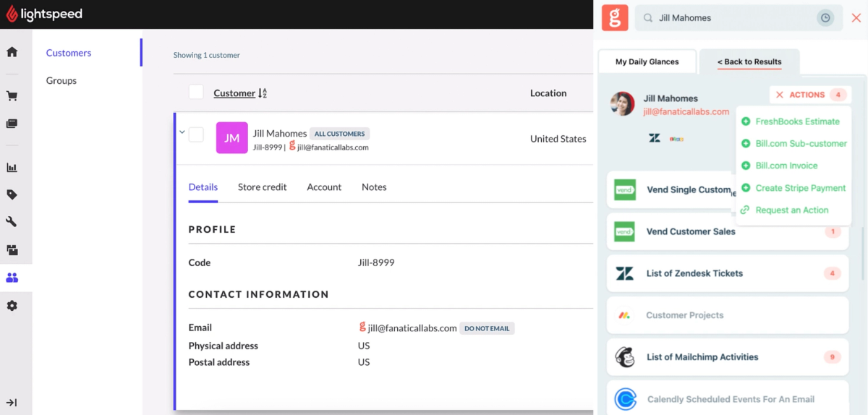This screenshot has height=415, width=868.
Task: Select Customers in left menu
Action: pos(69,53)
